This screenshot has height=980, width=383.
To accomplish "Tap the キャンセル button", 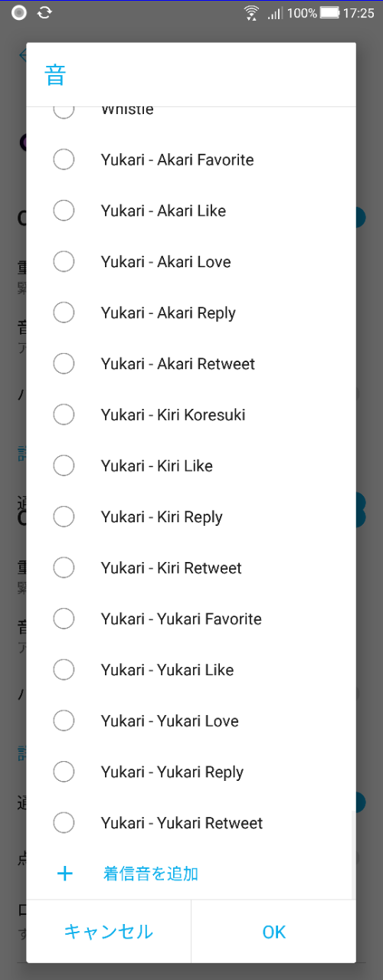I will [x=109, y=932].
